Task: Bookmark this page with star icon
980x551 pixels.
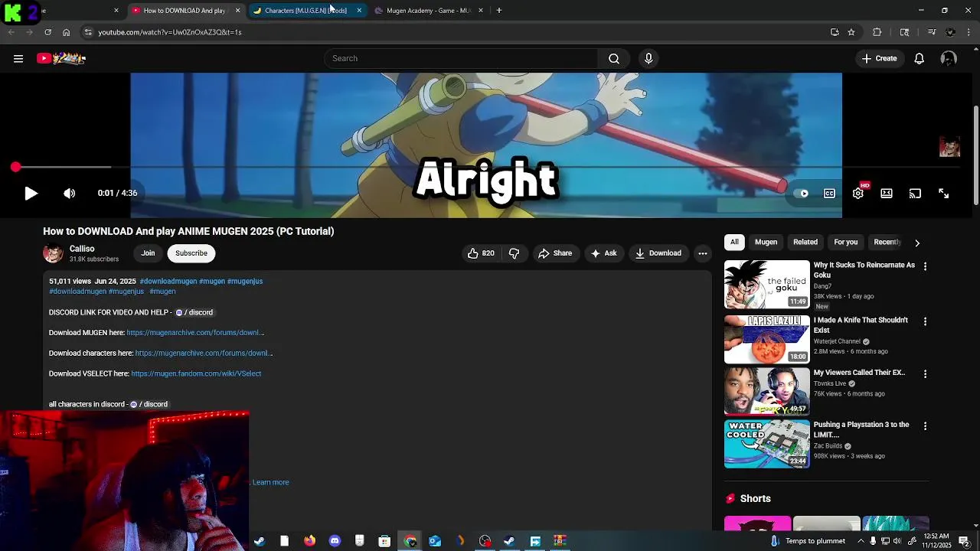Action: tap(851, 32)
